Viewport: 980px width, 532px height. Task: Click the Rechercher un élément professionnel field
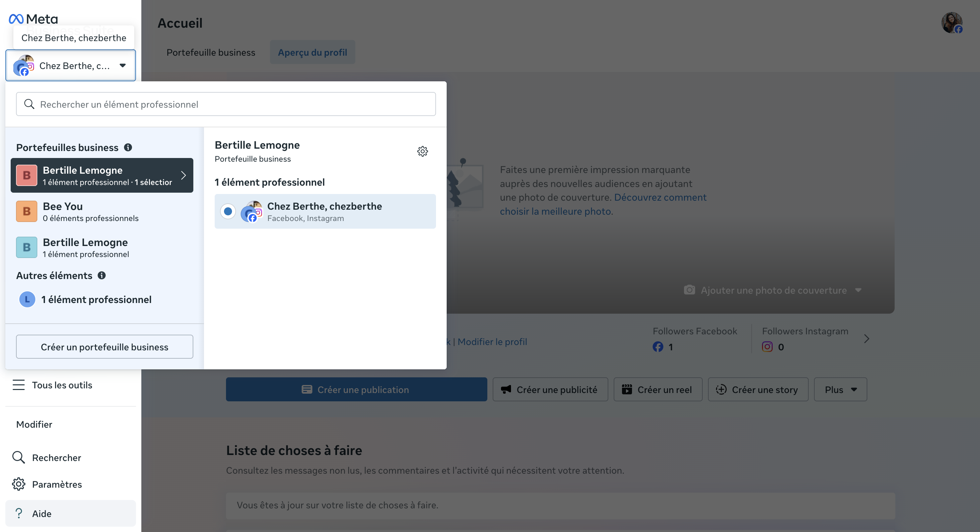coord(226,104)
